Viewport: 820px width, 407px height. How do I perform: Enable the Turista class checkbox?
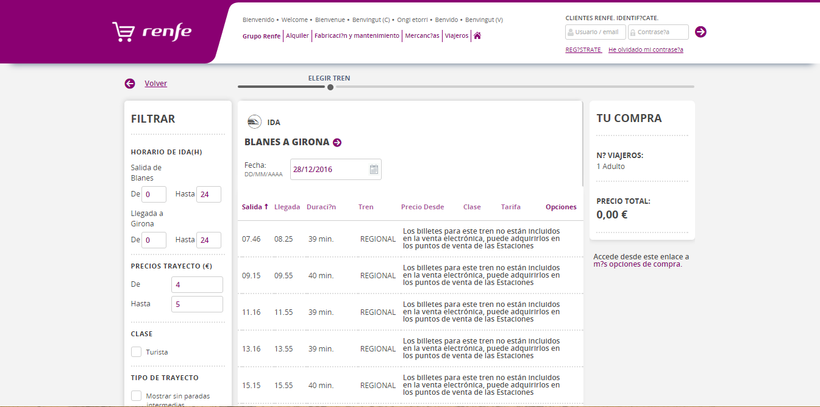136,352
